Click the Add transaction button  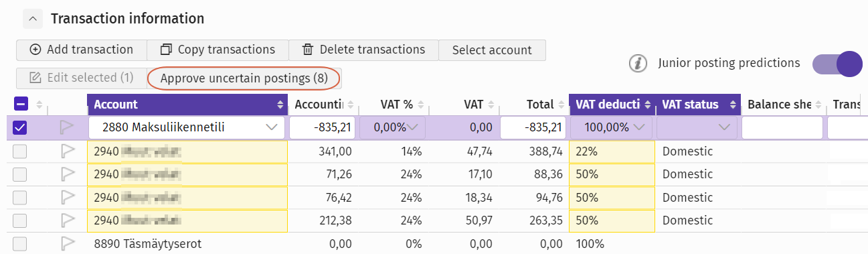click(x=82, y=50)
